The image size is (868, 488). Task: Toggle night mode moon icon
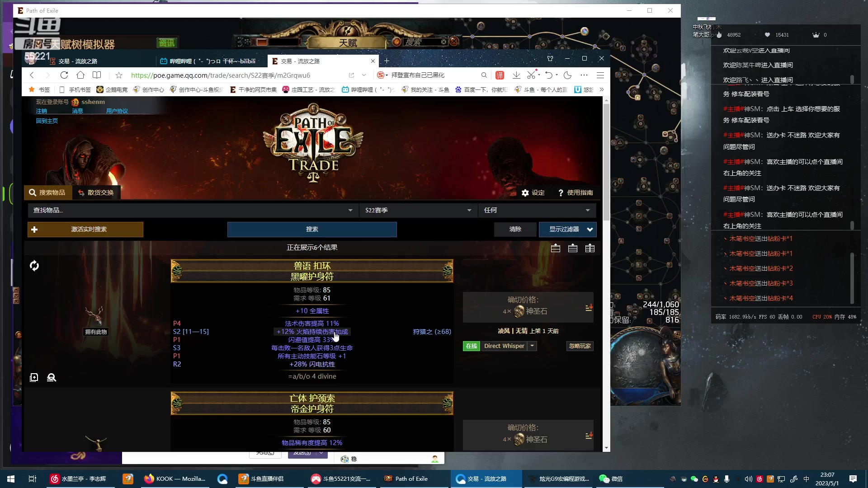tap(568, 75)
